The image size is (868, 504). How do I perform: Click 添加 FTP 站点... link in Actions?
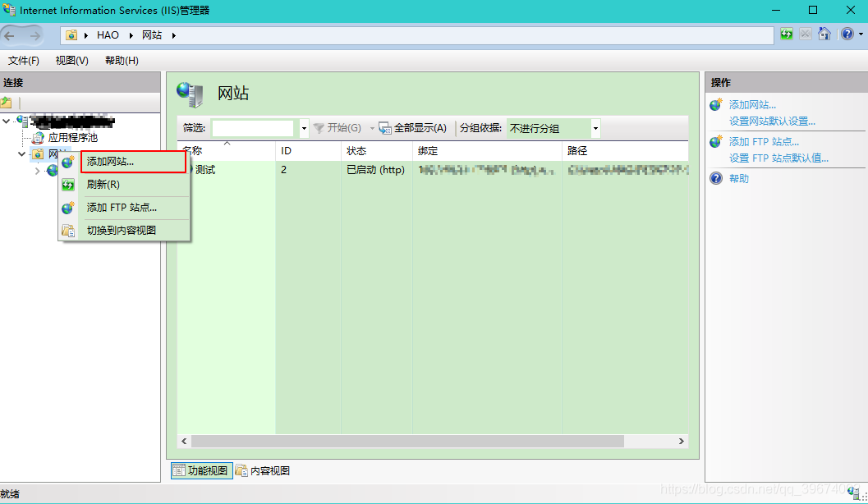764,142
